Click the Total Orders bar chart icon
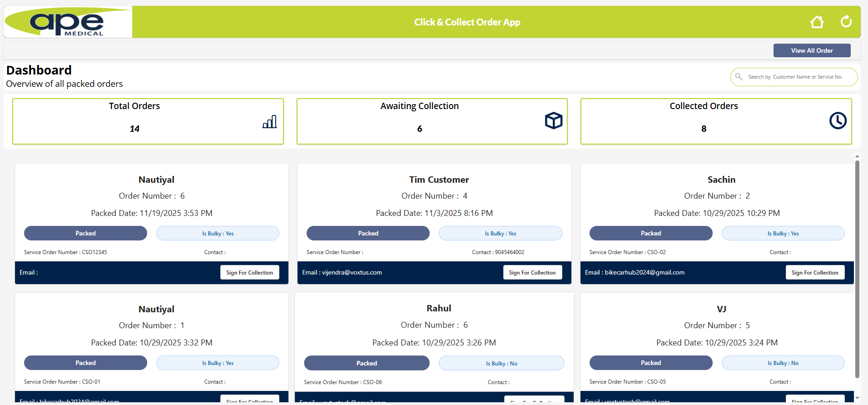 coord(269,121)
